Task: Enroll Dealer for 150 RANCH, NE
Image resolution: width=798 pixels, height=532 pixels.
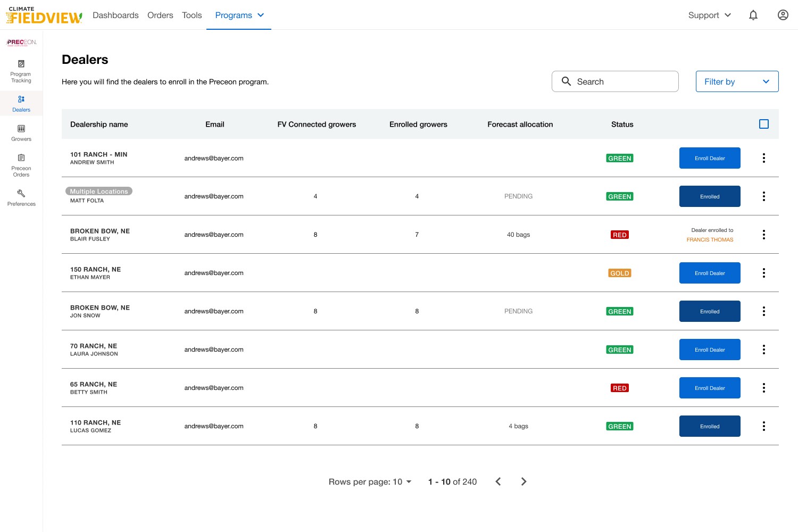Action: [710, 273]
